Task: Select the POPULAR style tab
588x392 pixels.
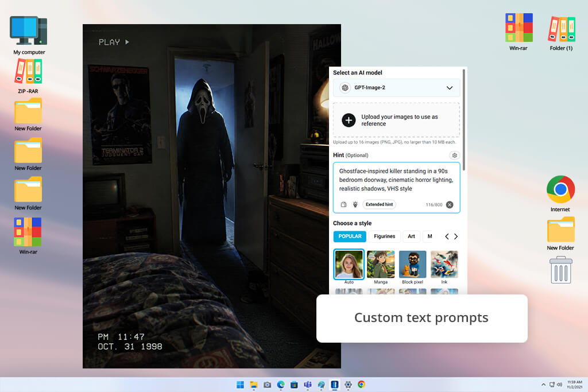Action: pos(350,236)
